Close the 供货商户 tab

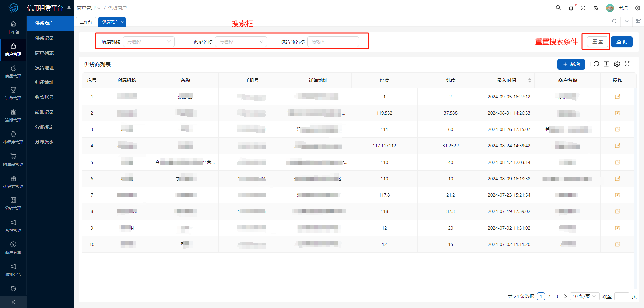122,22
